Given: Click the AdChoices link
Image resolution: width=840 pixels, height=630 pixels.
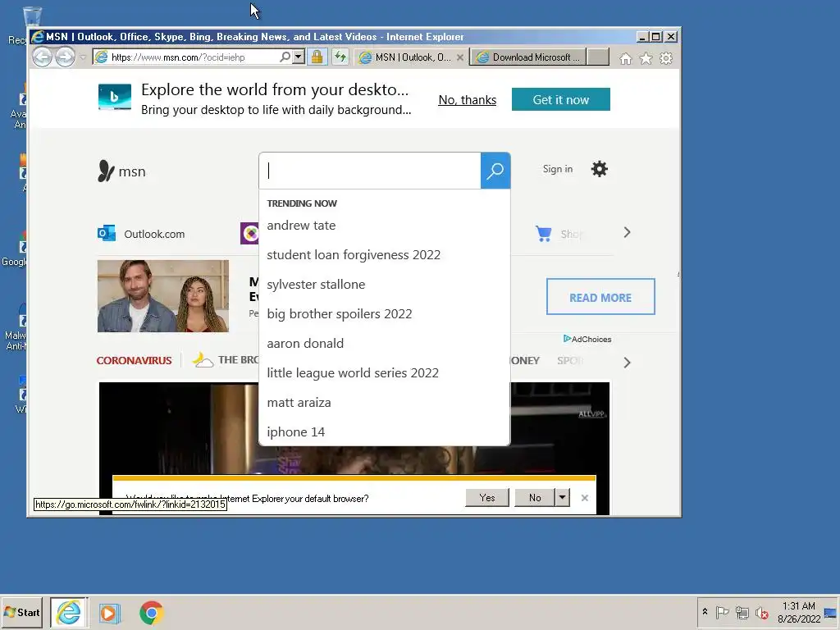Looking at the screenshot, I should click(x=587, y=339).
